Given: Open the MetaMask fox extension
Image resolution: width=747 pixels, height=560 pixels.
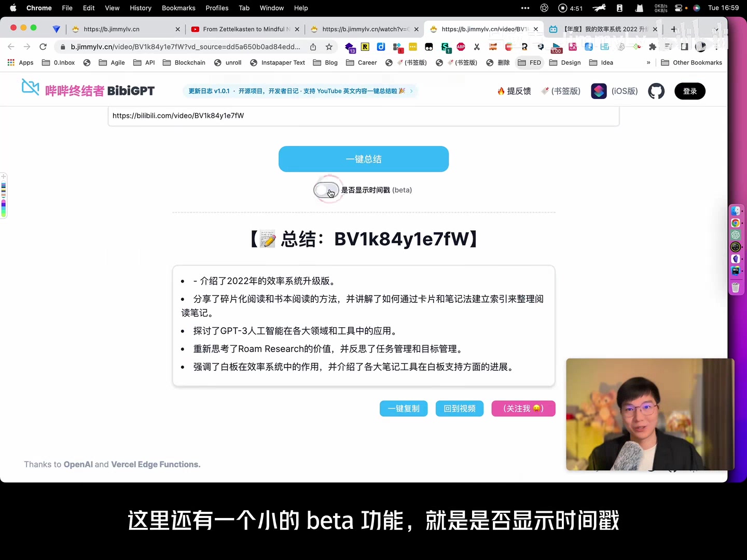Looking at the screenshot, I should click(x=492, y=47).
